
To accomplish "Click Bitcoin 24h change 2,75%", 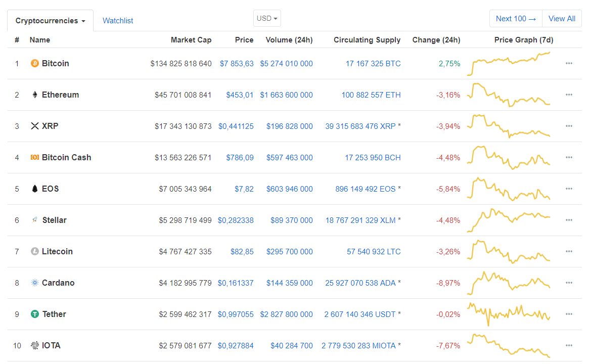I will 449,64.
